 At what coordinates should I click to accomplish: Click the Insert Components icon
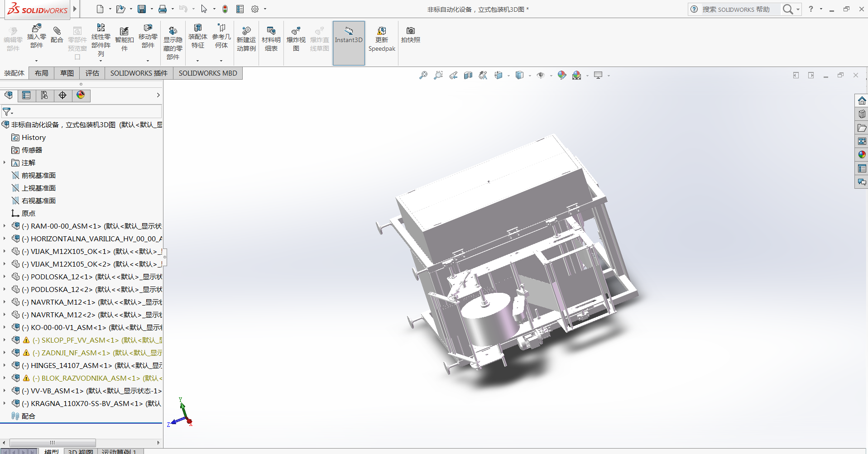click(x=37, y=29)
